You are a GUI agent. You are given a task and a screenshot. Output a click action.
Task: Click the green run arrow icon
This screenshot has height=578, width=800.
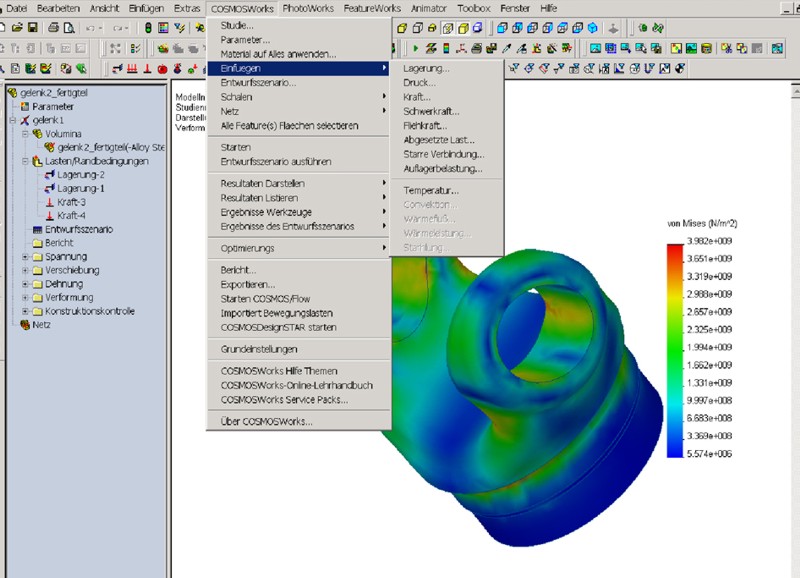[x=416, y=48]
